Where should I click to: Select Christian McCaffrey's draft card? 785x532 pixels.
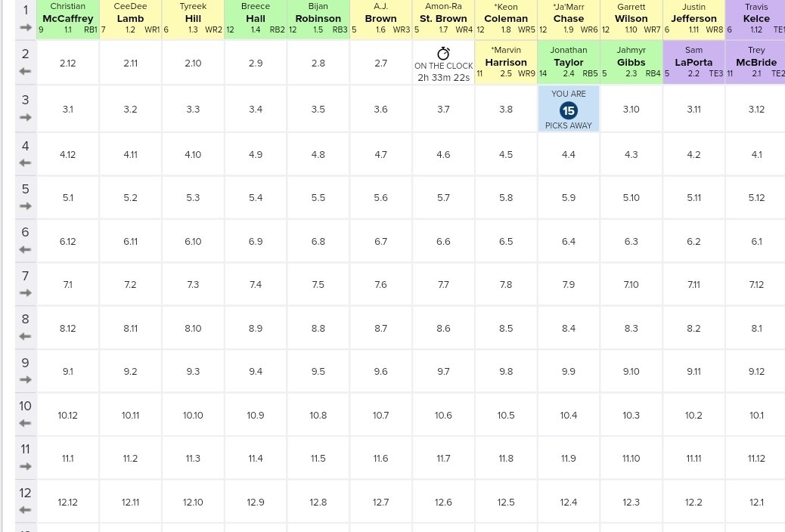click(67, 18)
